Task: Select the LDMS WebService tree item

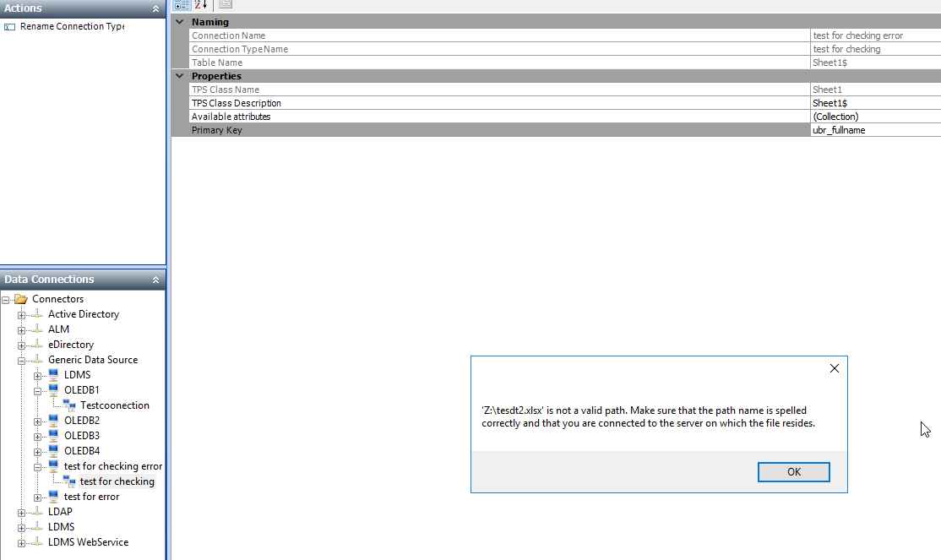Action: [88, 542]
